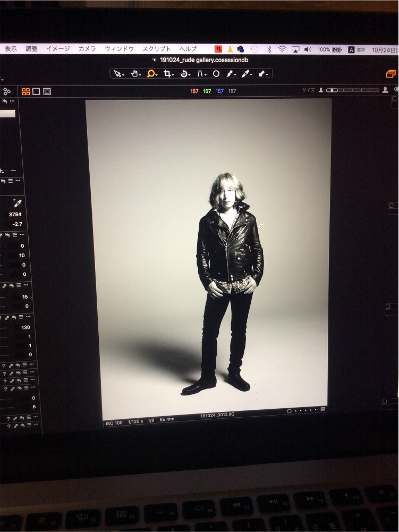The height and width of the screenshot is (532, 399).
Task: Click the value 130 field
Action: click(26, 327)
